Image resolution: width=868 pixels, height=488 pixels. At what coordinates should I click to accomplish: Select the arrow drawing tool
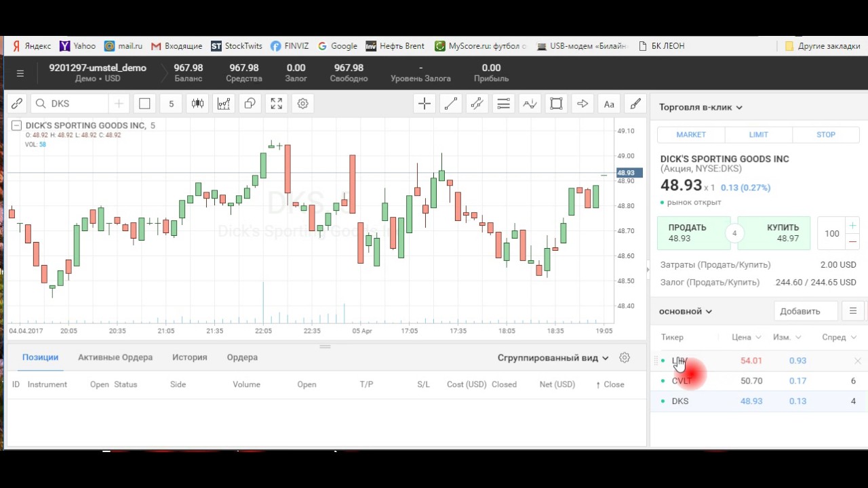pyautogui.click(x=583, y=104)
